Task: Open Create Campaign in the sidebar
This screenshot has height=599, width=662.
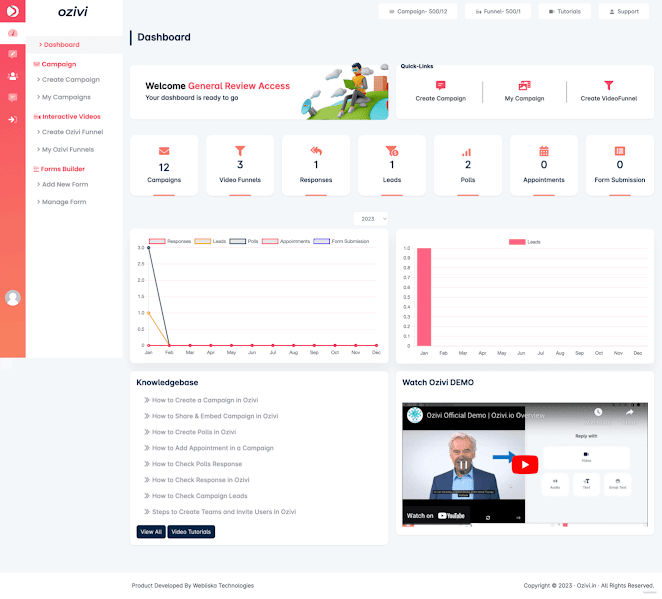Action: (x=68, y=79)
